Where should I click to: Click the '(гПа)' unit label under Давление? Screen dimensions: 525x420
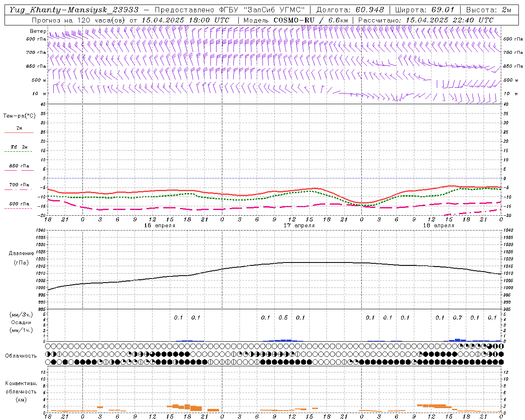(21, 263)
